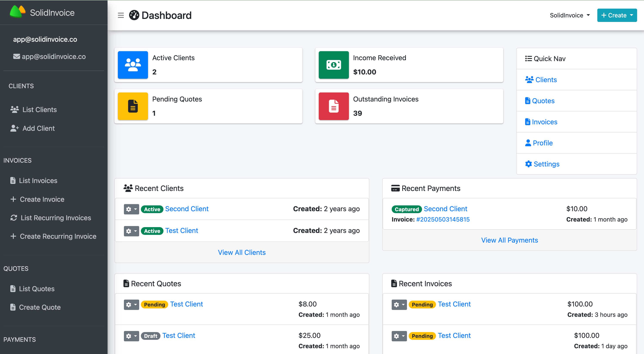
Task: Select Create Recurring Invoice in the sidebar
Action: [58, 236]
